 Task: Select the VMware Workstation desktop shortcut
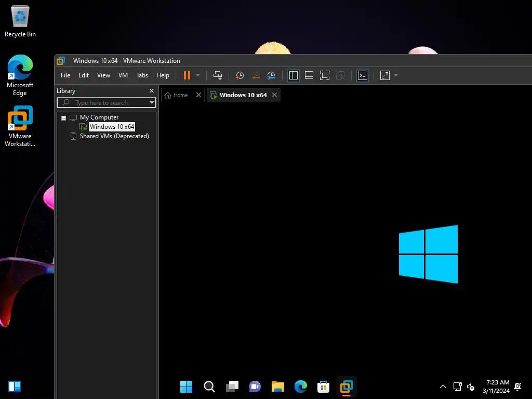(20, 126)
